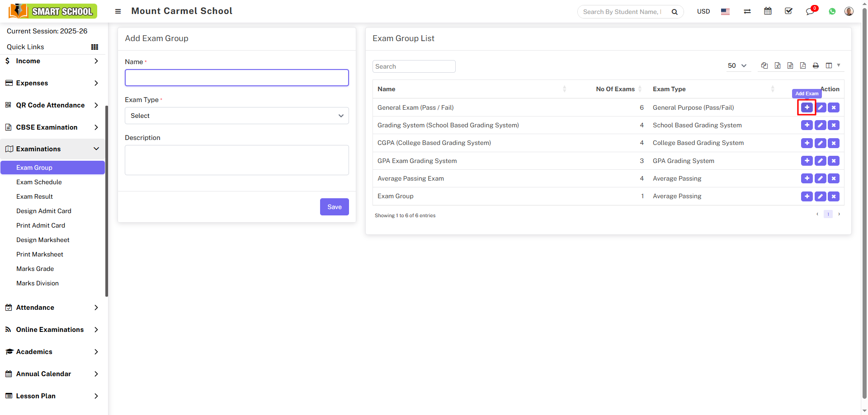Export exam group list to Excel
The image size is (868, 415).
point(778,65)
